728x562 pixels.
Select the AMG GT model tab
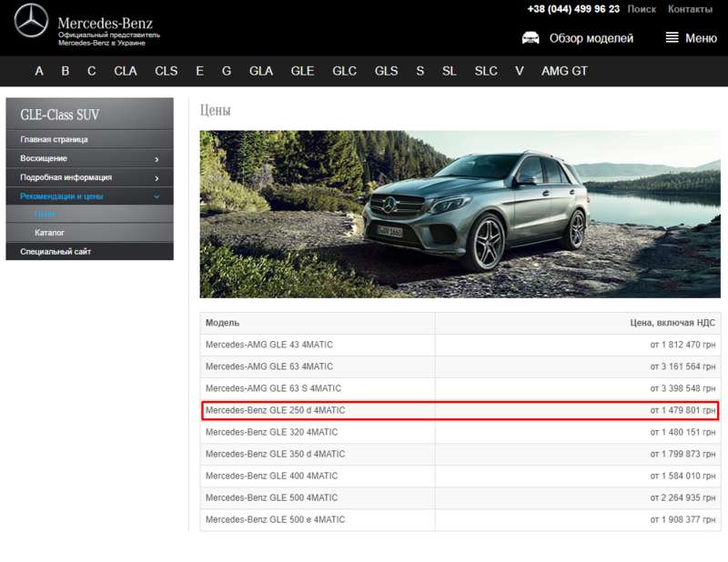(x=564, y=71)
